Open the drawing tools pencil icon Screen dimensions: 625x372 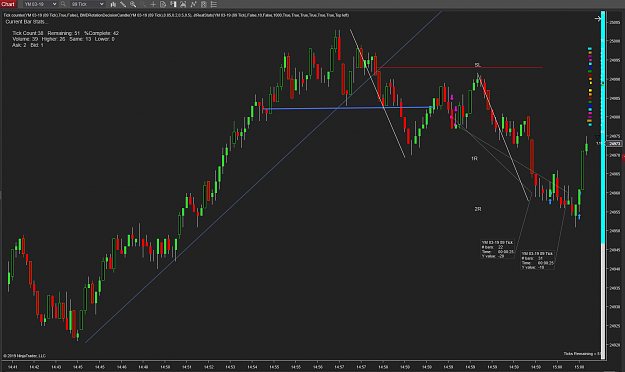tap(123, 4)
